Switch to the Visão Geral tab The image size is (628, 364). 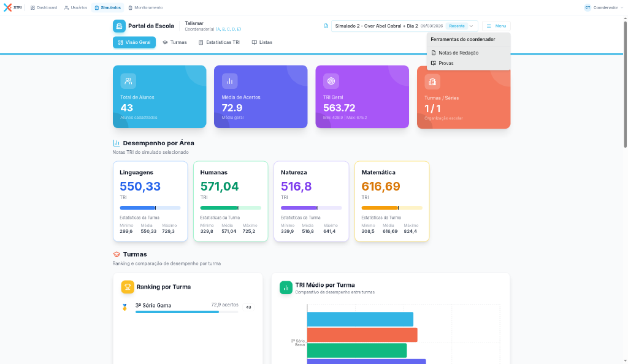pos(134,42)
